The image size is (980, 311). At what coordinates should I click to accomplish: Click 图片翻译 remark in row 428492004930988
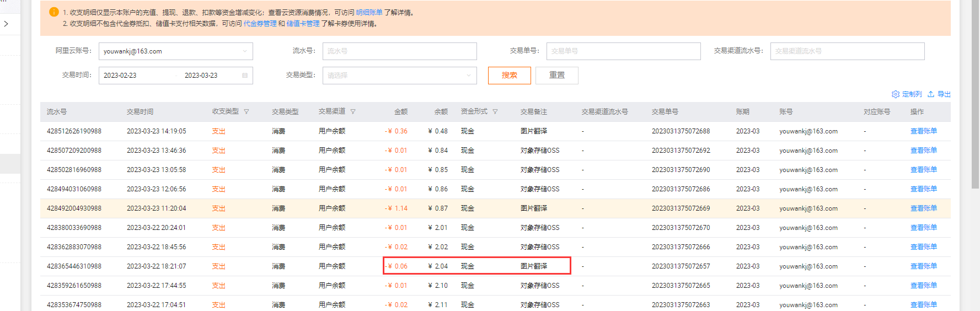(x=534, y=208)
